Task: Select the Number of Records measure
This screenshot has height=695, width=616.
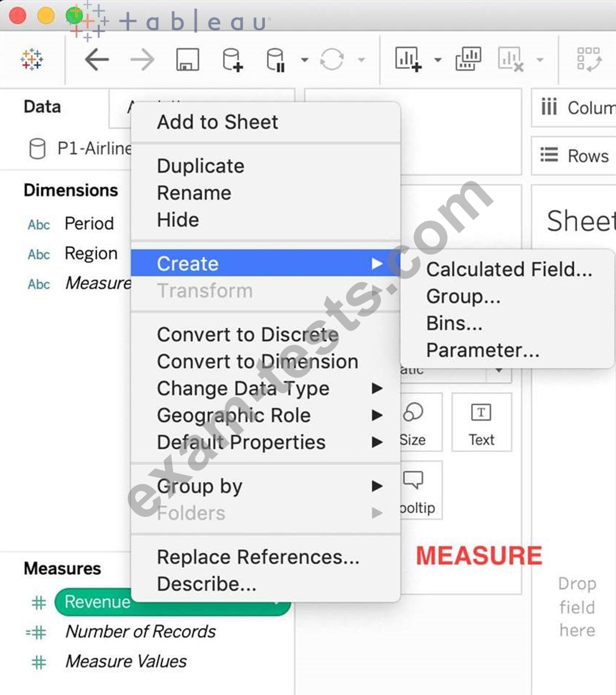Action: point(140,632)
